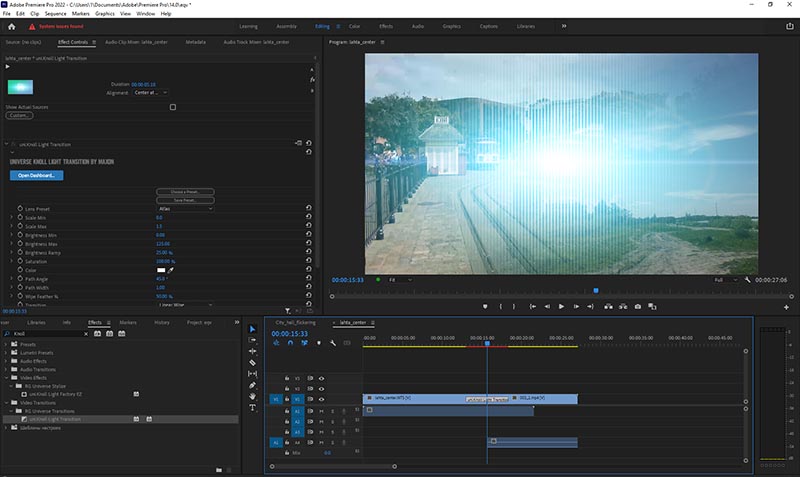Click the eyedropper next to Color

point(171,270)
